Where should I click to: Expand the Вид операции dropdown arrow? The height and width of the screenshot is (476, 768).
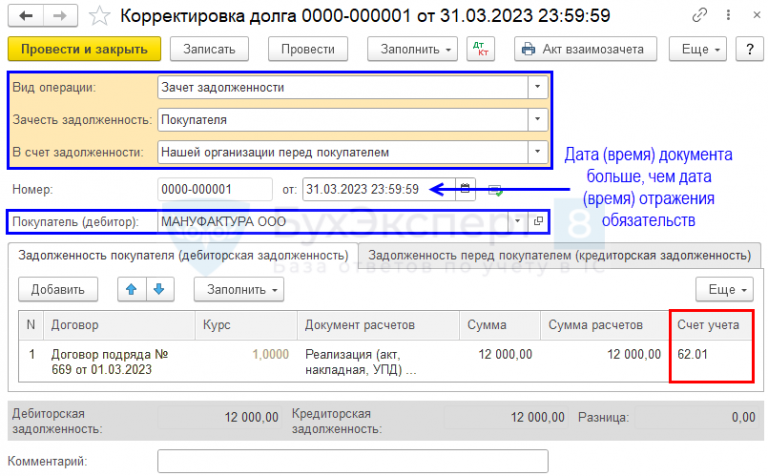[x=538, y=87]
